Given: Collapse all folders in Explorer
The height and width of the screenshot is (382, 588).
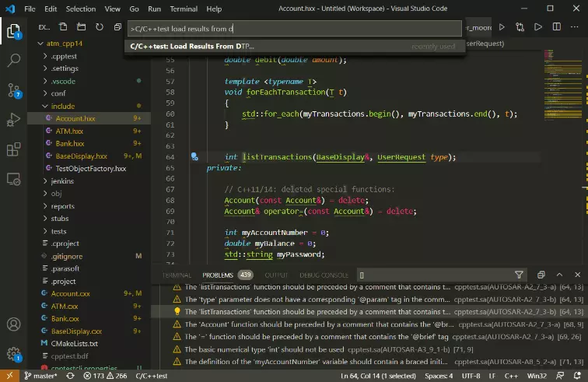Looking at the screenshot, I should click(117, 27).
